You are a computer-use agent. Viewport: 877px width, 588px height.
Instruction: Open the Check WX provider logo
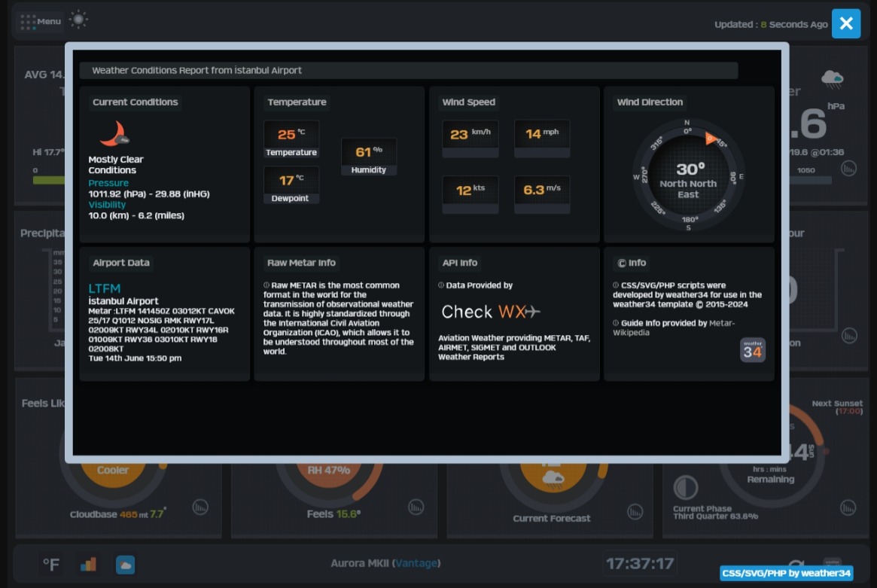click(x=491, y=312)
